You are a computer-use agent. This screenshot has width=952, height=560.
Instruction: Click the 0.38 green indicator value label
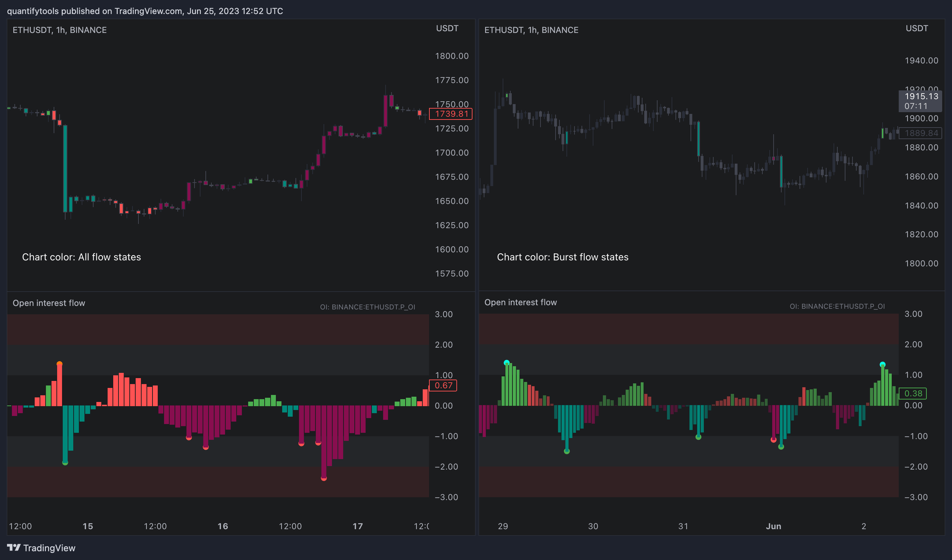913,393
